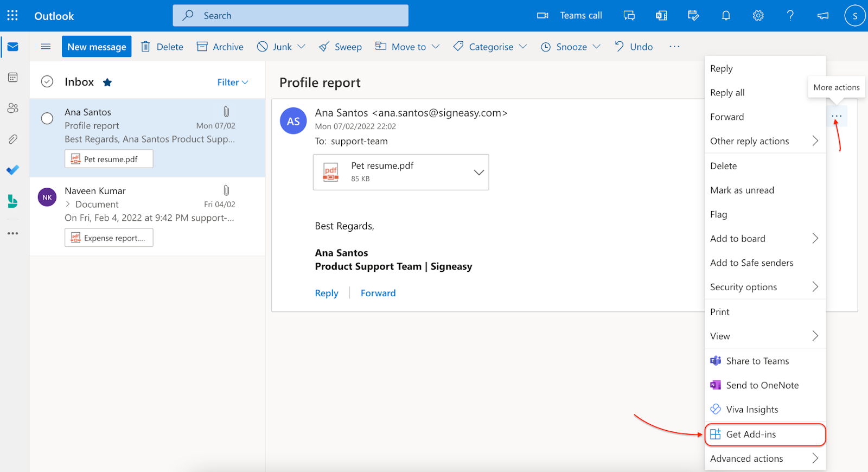The width and height of the screenshot is (868, 472).
Task: Open toolbar overflow more options
Action: [674, 47]
